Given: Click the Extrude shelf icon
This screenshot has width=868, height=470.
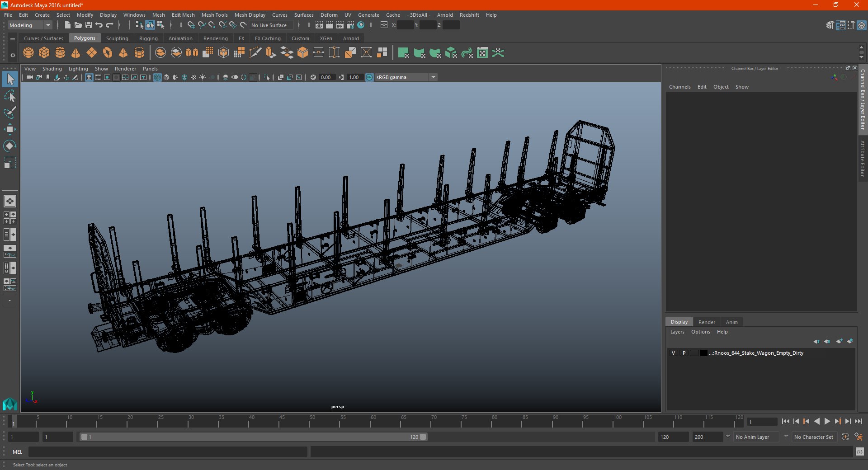Looking at the screenshot, I should pyautogui.click(x=271, y=53).
